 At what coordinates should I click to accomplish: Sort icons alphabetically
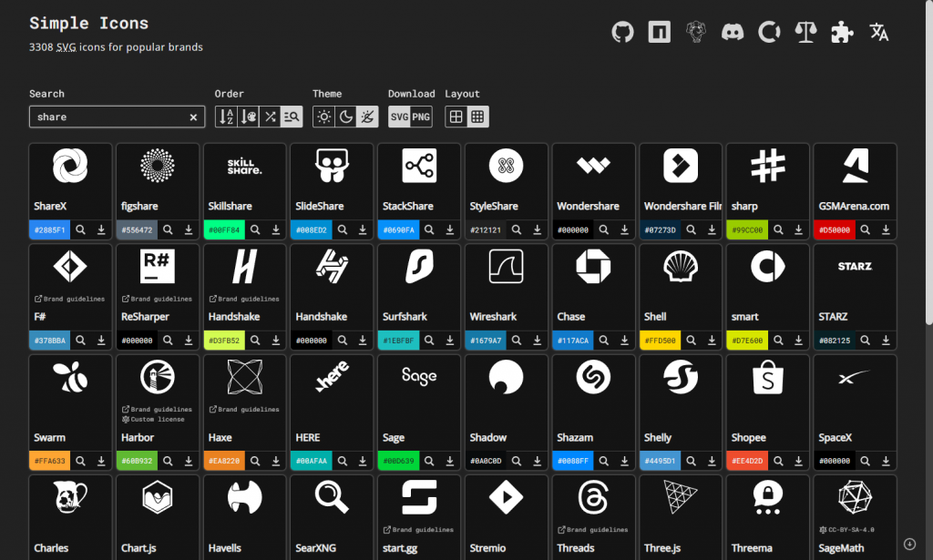(226, 117)
